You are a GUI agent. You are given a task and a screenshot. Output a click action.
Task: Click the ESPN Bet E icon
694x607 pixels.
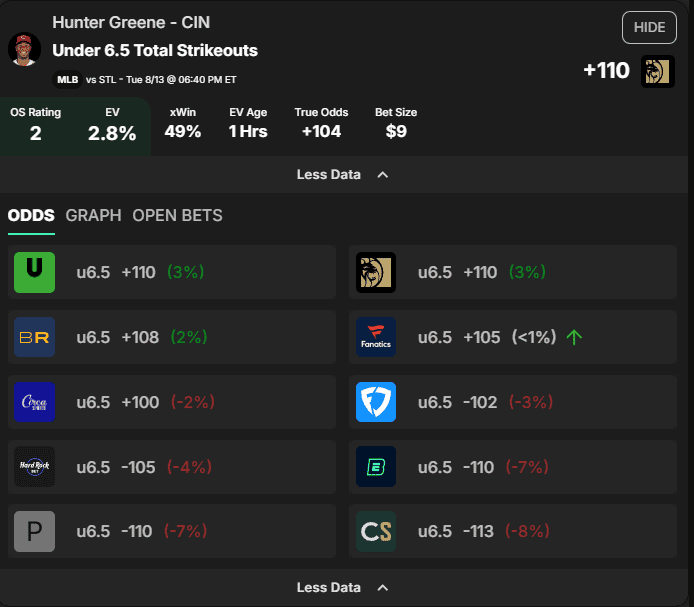[376, 467]
